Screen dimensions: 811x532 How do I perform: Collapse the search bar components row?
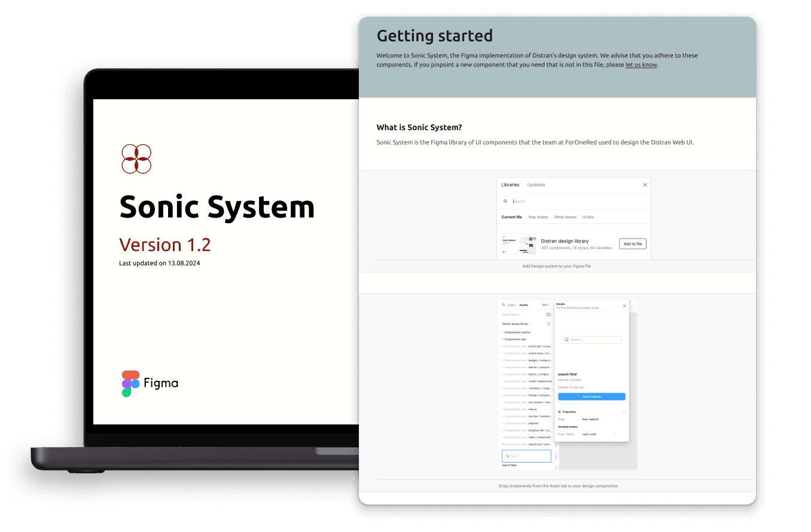point(526,444)
